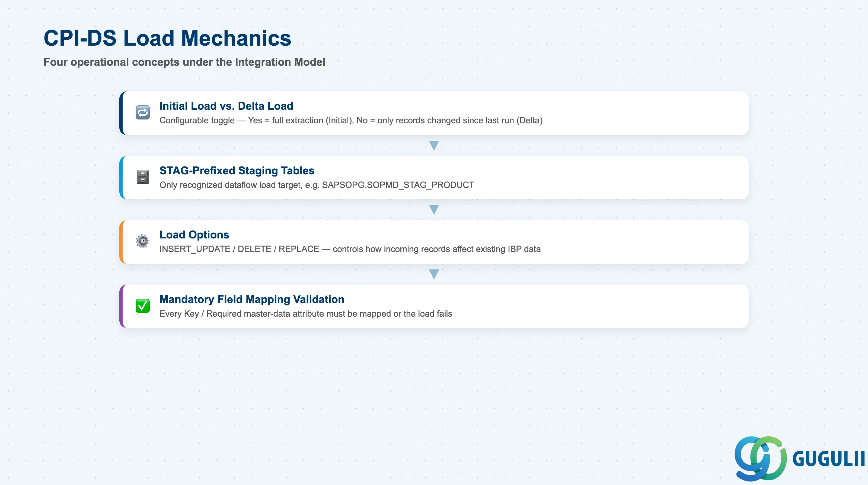Click the blue repeat arrows icon
This screenshot has width=868, height=485.
point(142,113)
